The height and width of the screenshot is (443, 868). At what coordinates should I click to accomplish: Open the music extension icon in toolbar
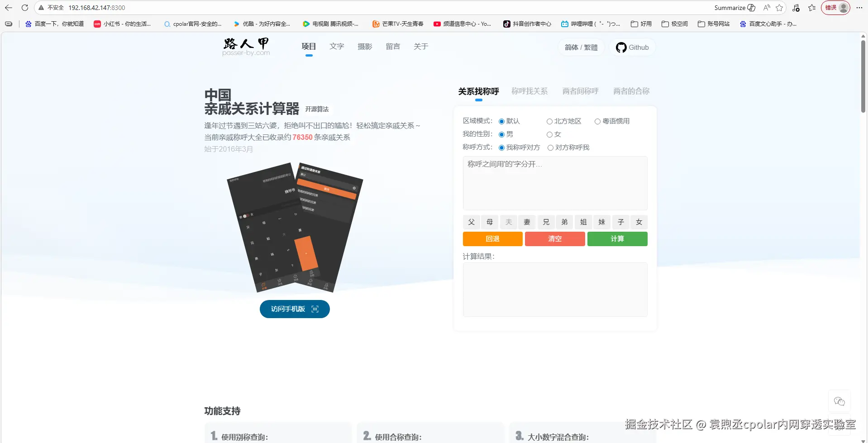[x=796, y=8]
